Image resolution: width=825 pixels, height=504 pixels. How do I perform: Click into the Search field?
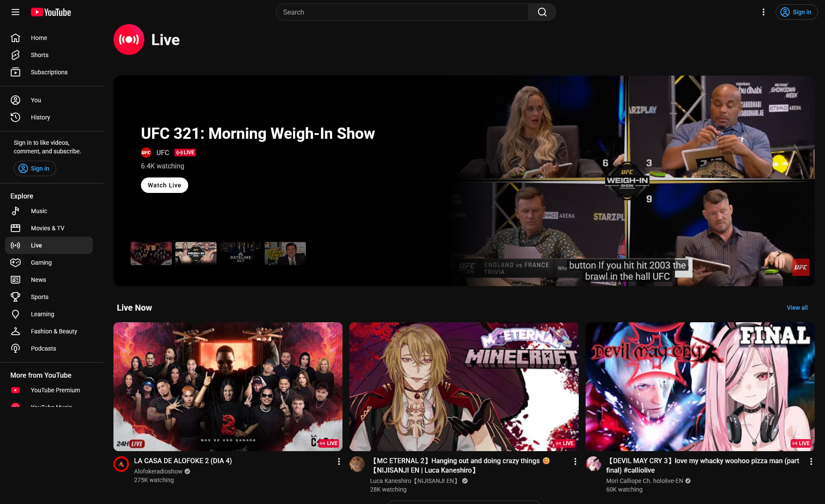point(402,12)
